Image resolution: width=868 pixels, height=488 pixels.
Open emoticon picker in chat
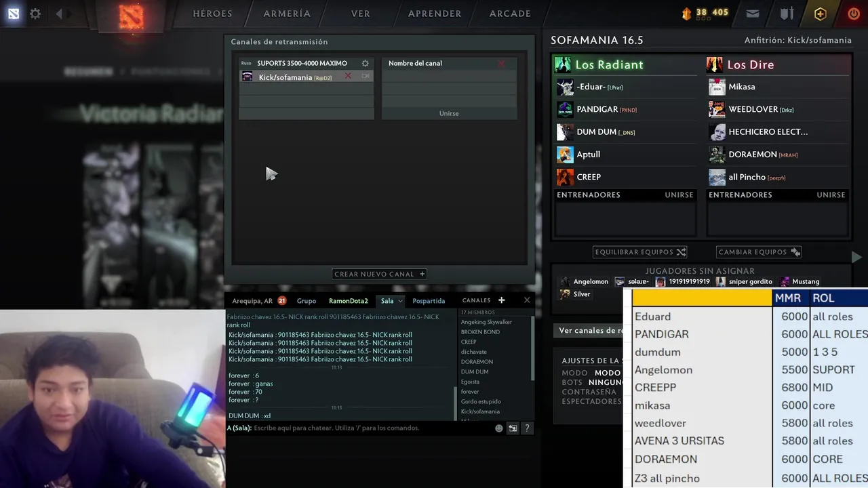coord(499,428)
